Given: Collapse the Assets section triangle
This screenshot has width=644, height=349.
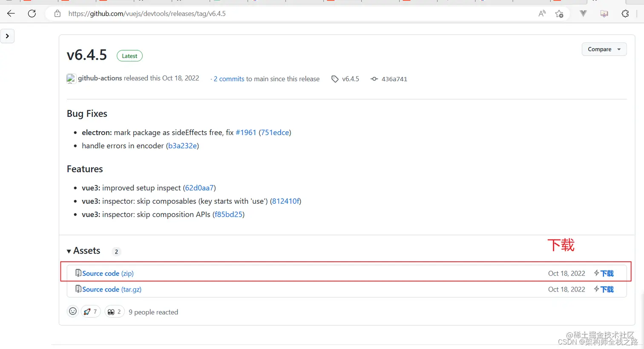Looking at the screenshot, I should pyautogui.click(x=69, y=251).
